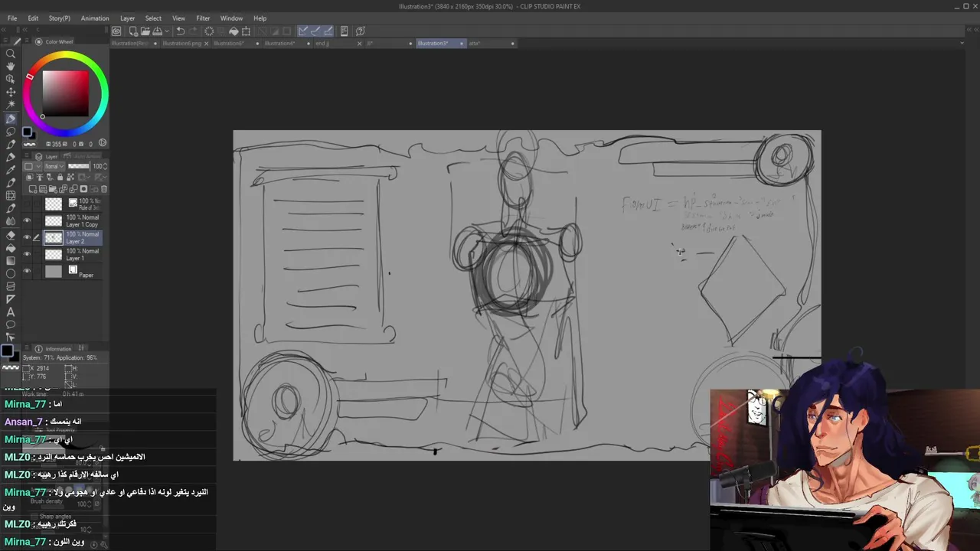This screenshot has width=980, height=551.
Task: Expand the Save options dropdown arrow
Action: [x=165, y=31]
